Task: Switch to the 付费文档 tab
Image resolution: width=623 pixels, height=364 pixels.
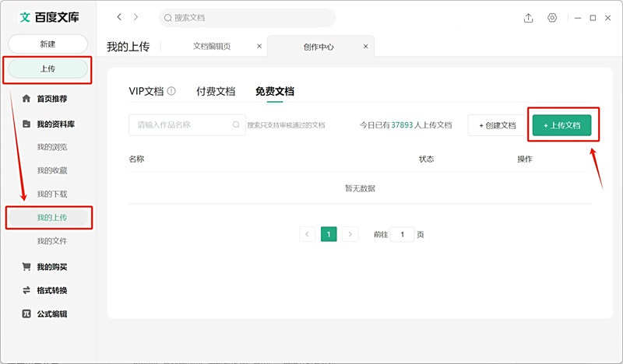Action: click(x=216, y=91)
